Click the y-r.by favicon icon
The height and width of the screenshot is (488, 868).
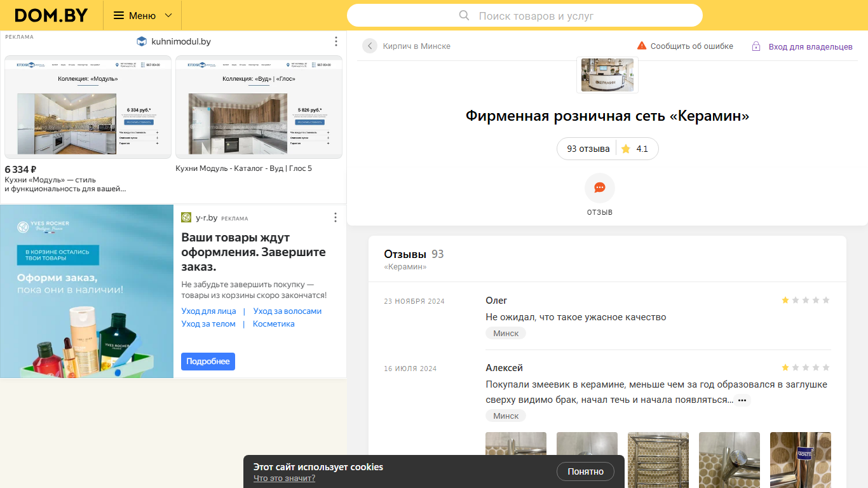(x=186, y=217)
